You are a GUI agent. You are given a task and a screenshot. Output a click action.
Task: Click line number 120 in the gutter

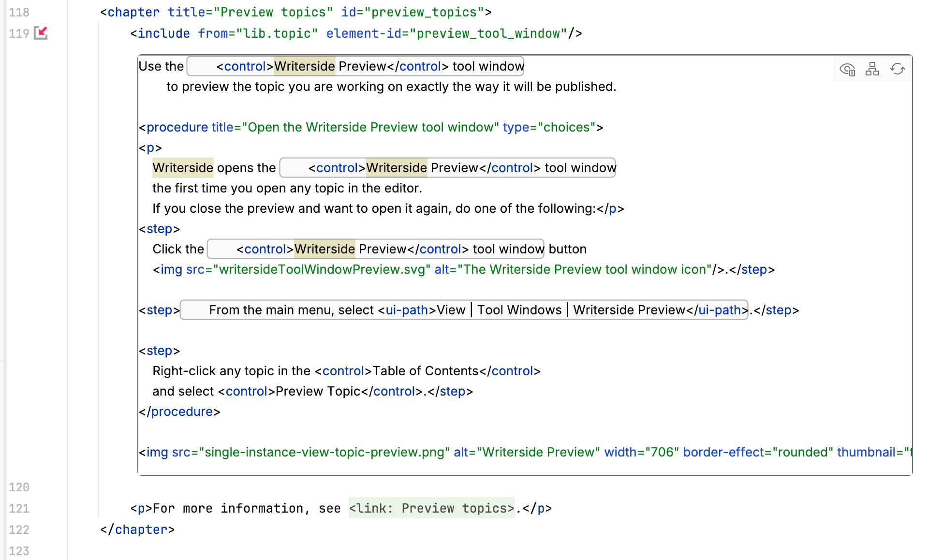click(x=19, y=487)
